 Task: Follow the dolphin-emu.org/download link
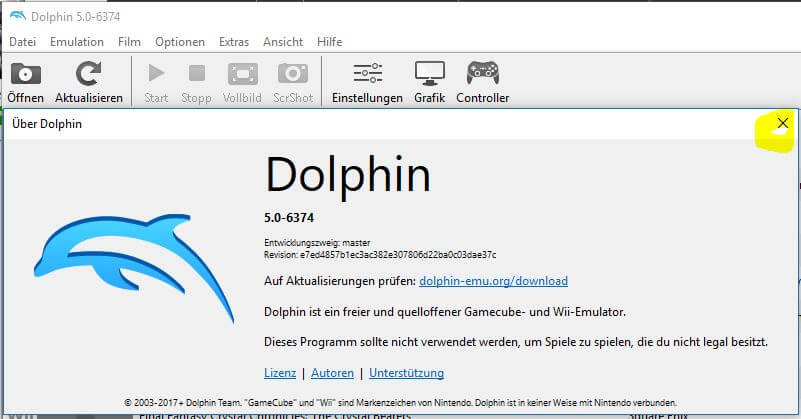(x=493, y=281)
